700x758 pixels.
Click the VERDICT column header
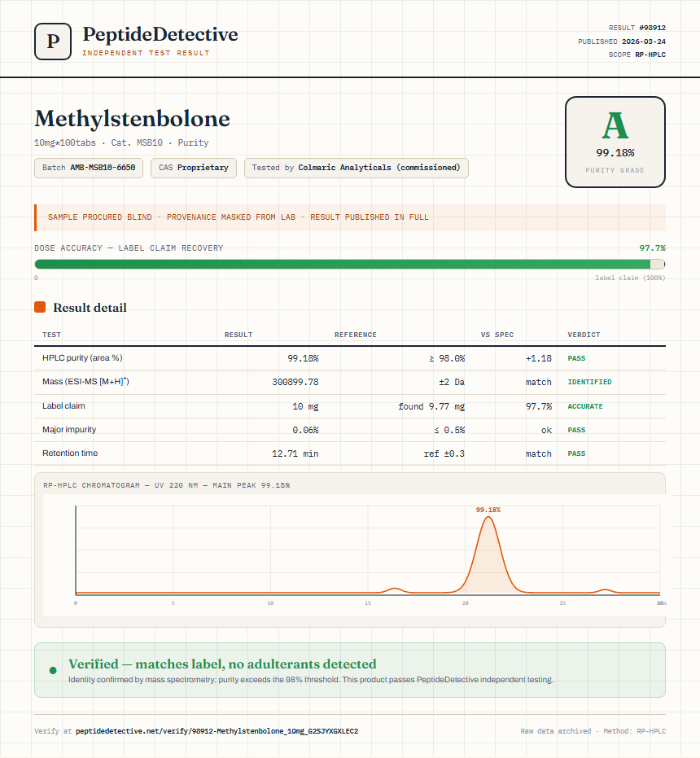tap(584, 335)
